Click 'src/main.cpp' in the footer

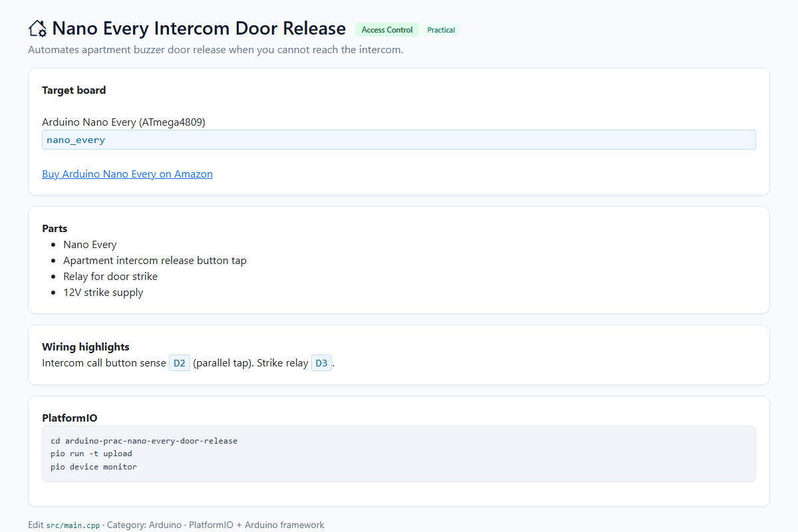click(73, 525)
